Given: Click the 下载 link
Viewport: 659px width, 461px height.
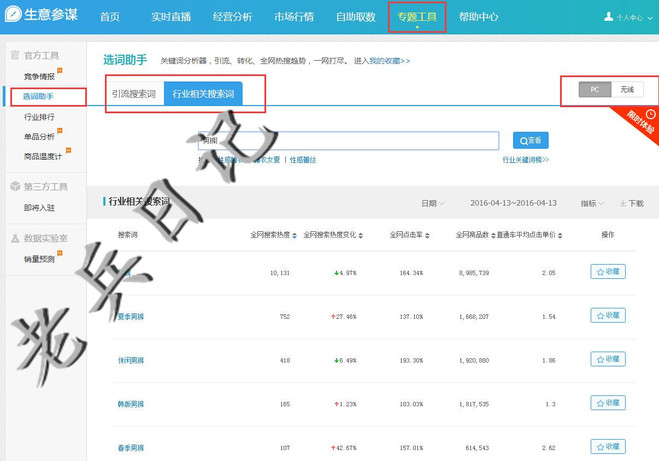Looking at the screenshot, I should pyautogui.click(x=636, y=203).
